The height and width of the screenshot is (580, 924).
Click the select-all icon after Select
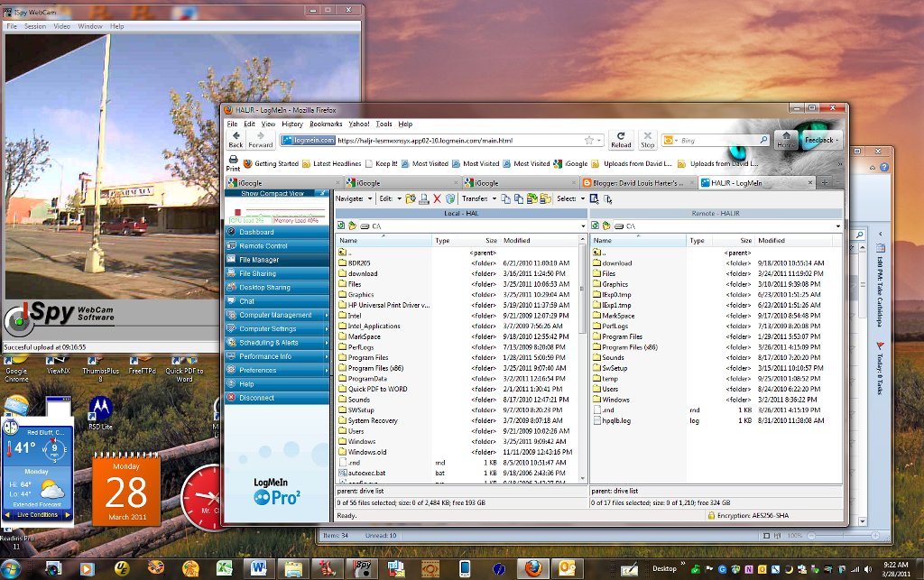point(594,199)
